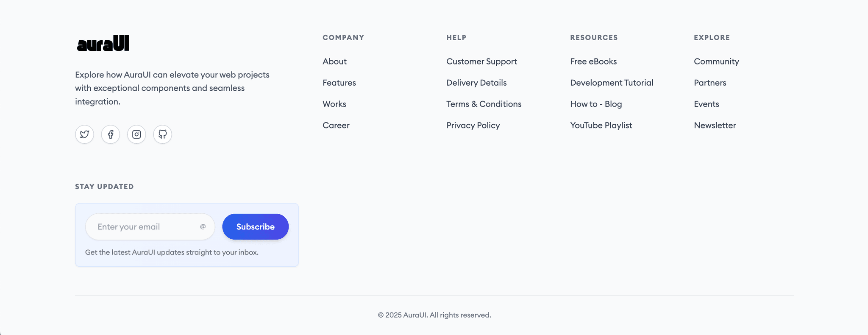Click the @ icon in email field

pyautogui.click(x=203, y=227)
